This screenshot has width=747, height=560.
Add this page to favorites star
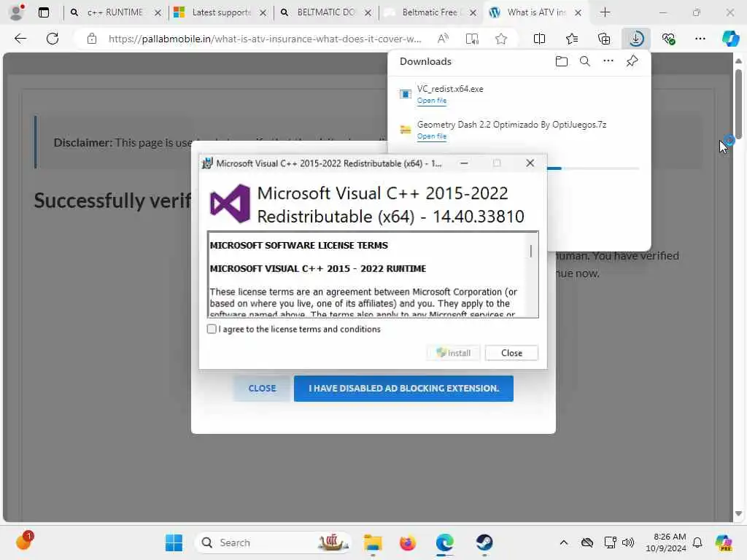500,39
